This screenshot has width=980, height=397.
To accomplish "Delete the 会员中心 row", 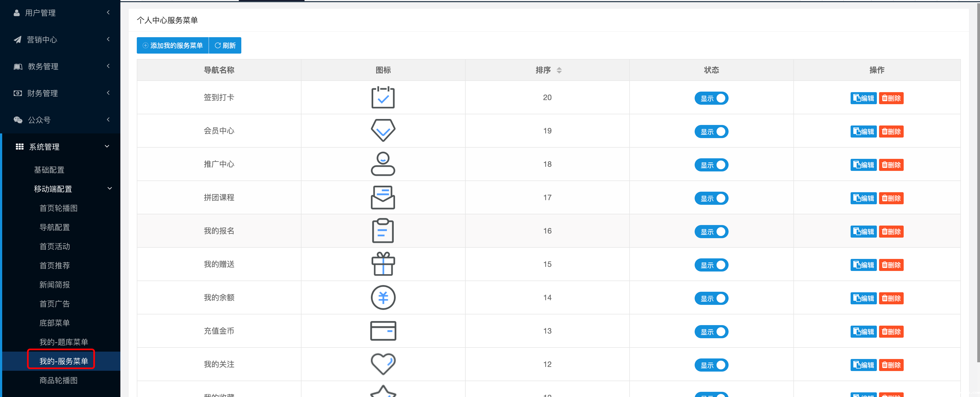I will [x=891, y=132].
